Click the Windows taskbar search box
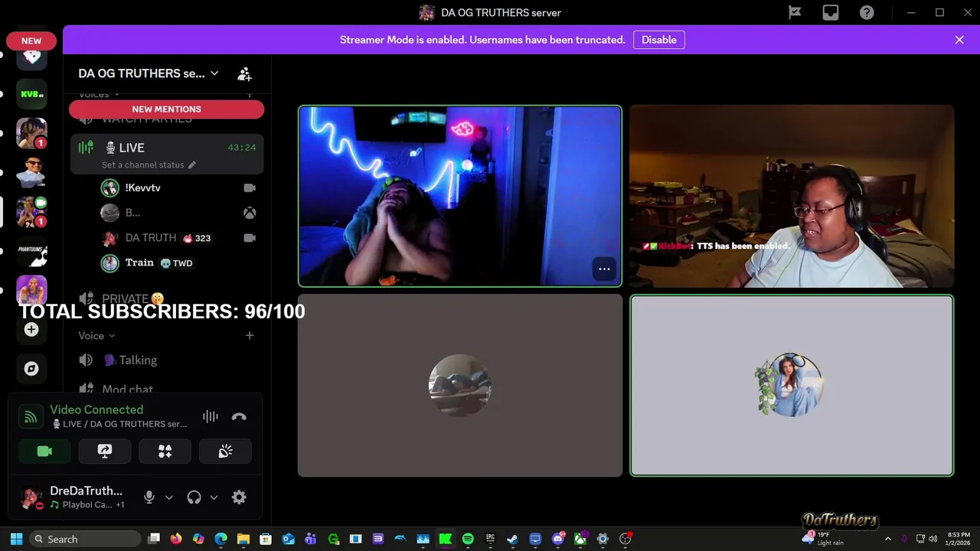This screenshot has height=551, width=980. click(85, 539)
